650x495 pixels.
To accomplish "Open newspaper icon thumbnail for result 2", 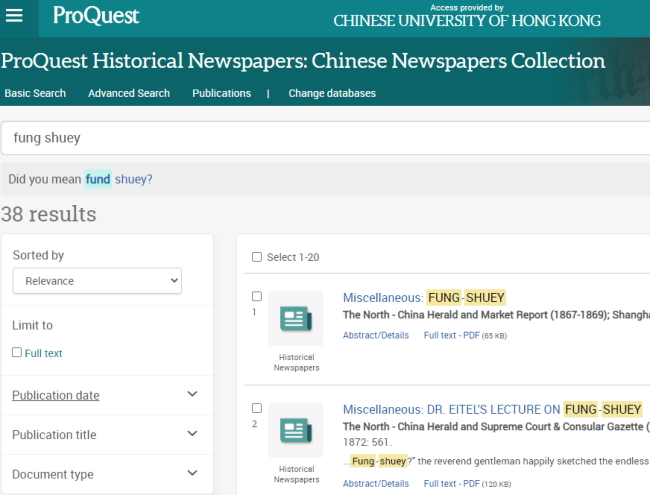I will [x=296, y=430].
